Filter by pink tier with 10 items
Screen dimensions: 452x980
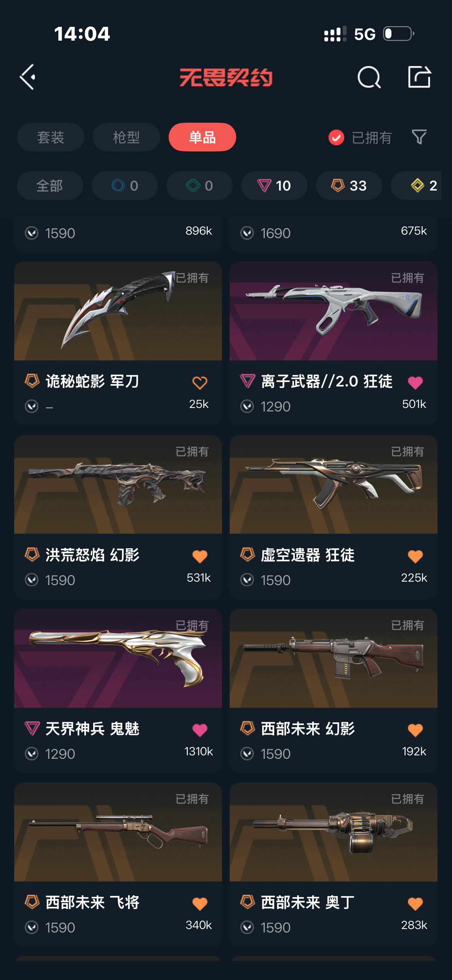pos(274,186)
